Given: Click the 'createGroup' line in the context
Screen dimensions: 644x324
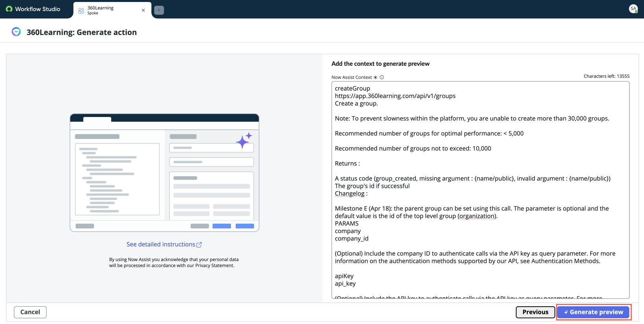Looking at the screenshot, I should pyautogui.click(x=352, y=88).
